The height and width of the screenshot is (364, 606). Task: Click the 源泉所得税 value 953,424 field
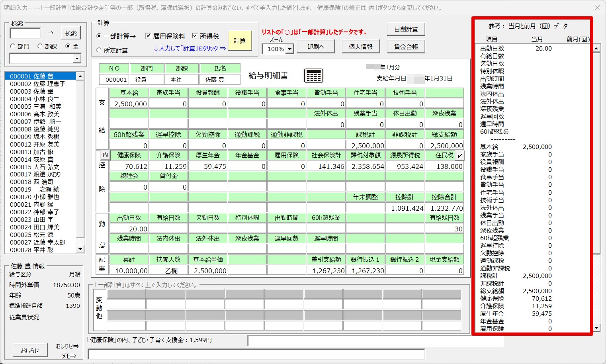405,166
